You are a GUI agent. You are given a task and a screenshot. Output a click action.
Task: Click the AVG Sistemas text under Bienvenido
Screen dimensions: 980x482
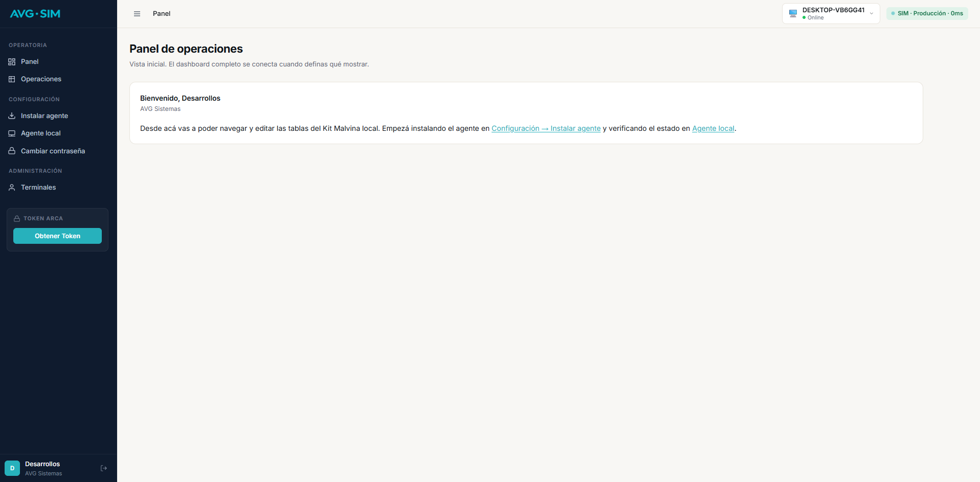click(x=160, y=109)
